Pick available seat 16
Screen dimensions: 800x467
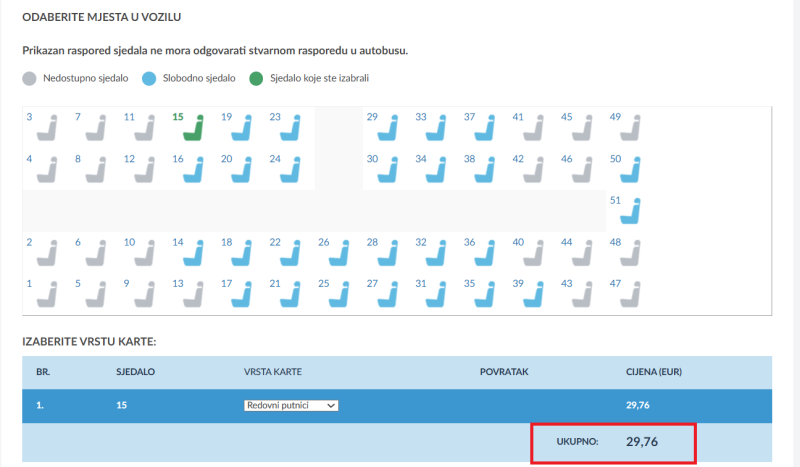coord(195,171)
